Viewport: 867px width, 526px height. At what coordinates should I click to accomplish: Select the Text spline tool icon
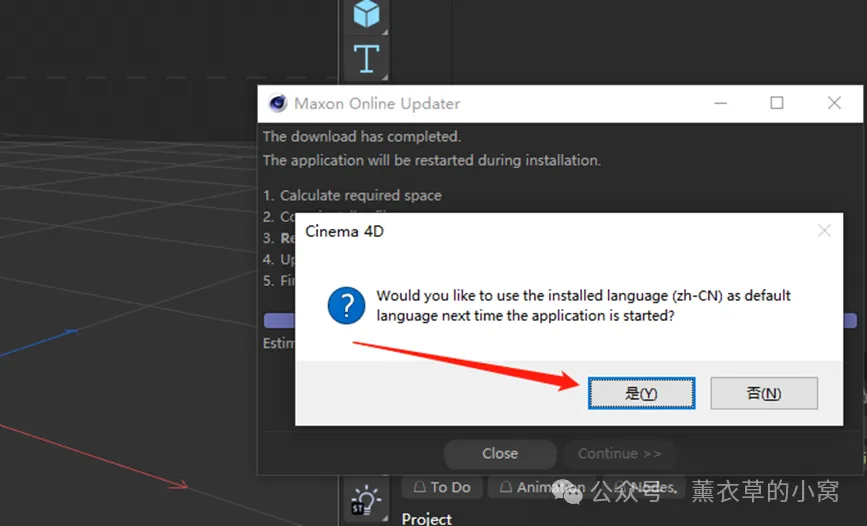click(366, 59)
